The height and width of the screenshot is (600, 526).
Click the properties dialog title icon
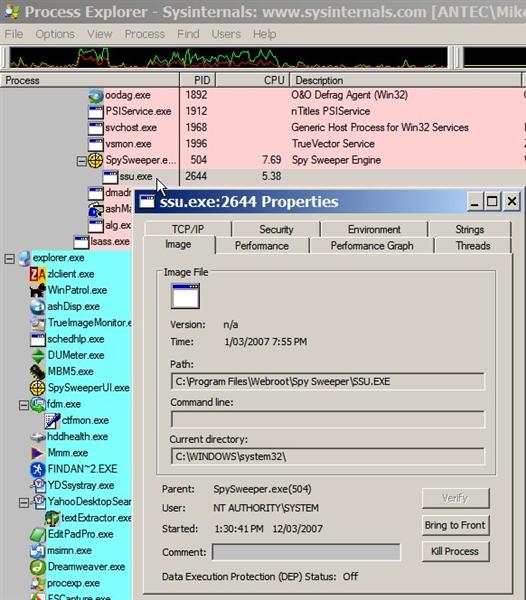147,202
